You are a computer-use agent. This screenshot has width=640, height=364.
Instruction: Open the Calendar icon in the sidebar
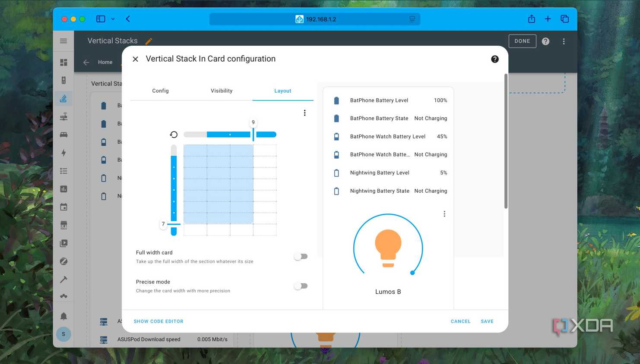[x=63, y=207]
